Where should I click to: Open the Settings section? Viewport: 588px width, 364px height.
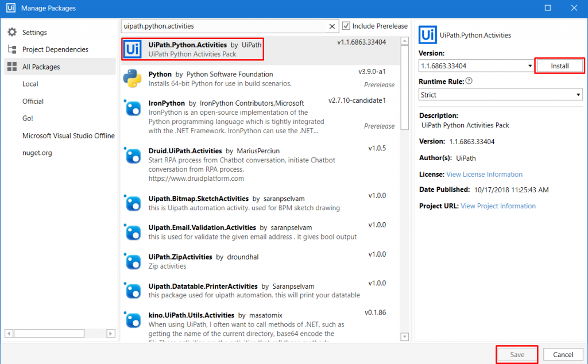point(34,32)
